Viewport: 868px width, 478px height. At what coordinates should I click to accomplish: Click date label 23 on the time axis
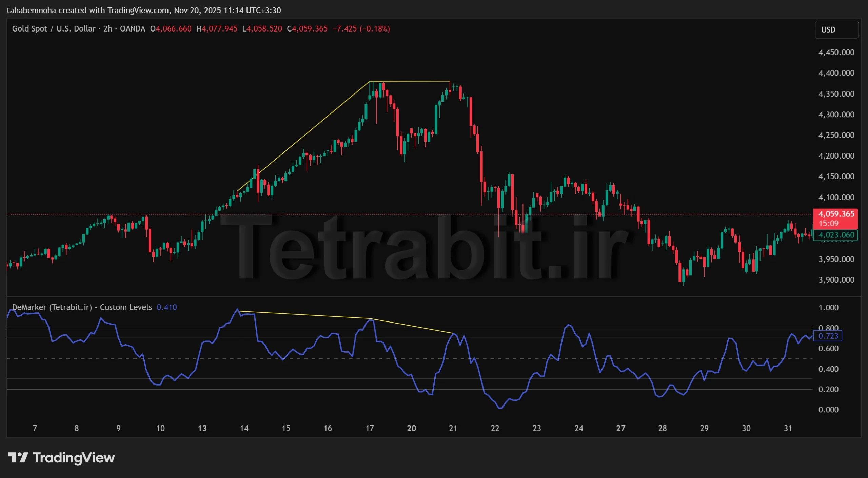[x=537, y=428]
